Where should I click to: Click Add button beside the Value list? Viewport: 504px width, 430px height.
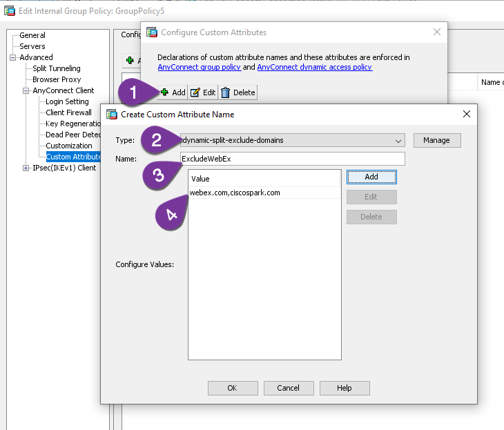[371, 177]
